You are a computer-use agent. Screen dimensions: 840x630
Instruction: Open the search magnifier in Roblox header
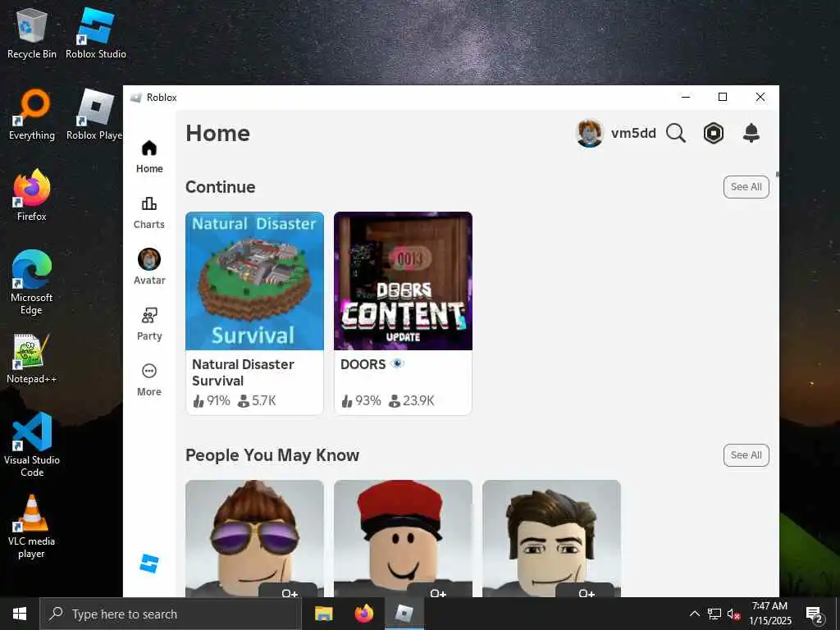tap(676, 133)
